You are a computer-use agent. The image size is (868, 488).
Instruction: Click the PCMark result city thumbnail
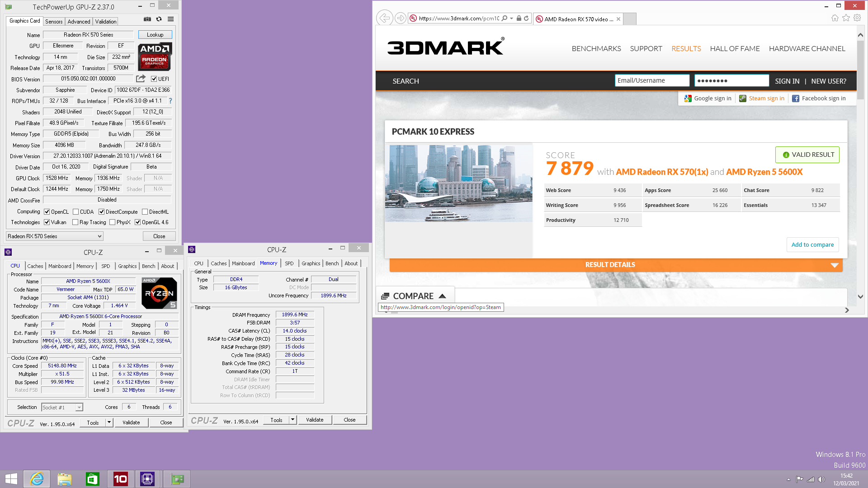coord(458,183)
